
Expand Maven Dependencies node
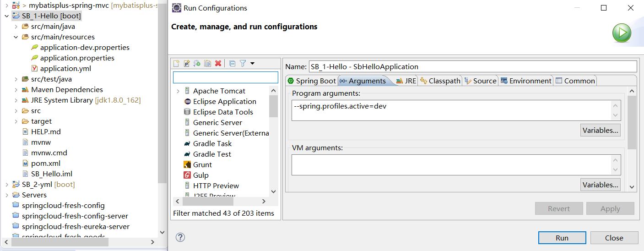(16, 90)
